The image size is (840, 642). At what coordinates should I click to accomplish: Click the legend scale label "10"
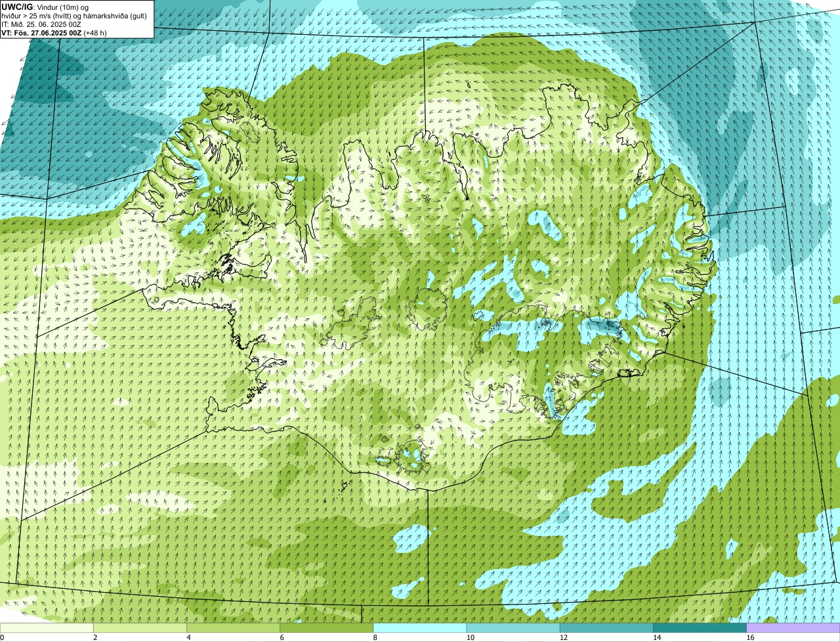[470, 637]
